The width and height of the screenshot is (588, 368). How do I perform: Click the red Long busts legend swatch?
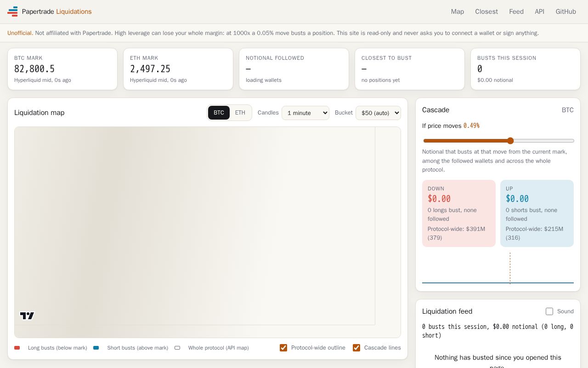tap(17, 348)
